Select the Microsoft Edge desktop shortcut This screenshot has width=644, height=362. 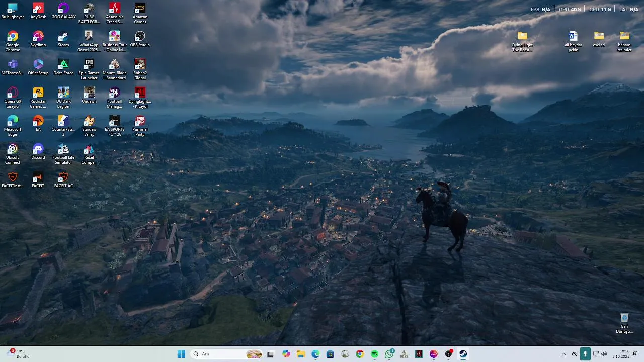click(x=13, y=126)
